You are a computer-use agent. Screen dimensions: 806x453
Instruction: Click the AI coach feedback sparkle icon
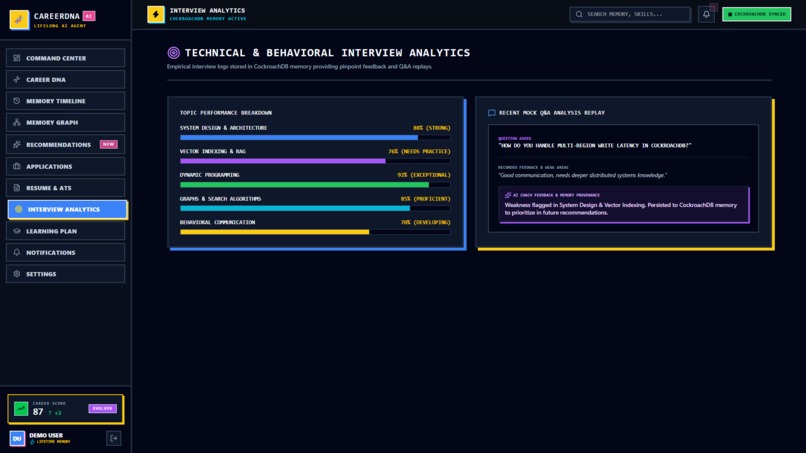[508, 195]
